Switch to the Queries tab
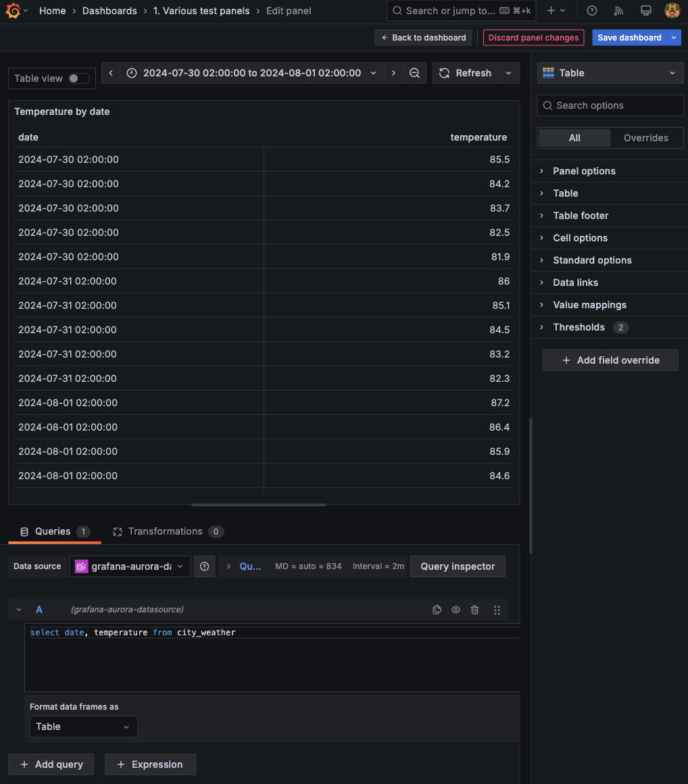688x784 pixels. click(x=55, y=531)
